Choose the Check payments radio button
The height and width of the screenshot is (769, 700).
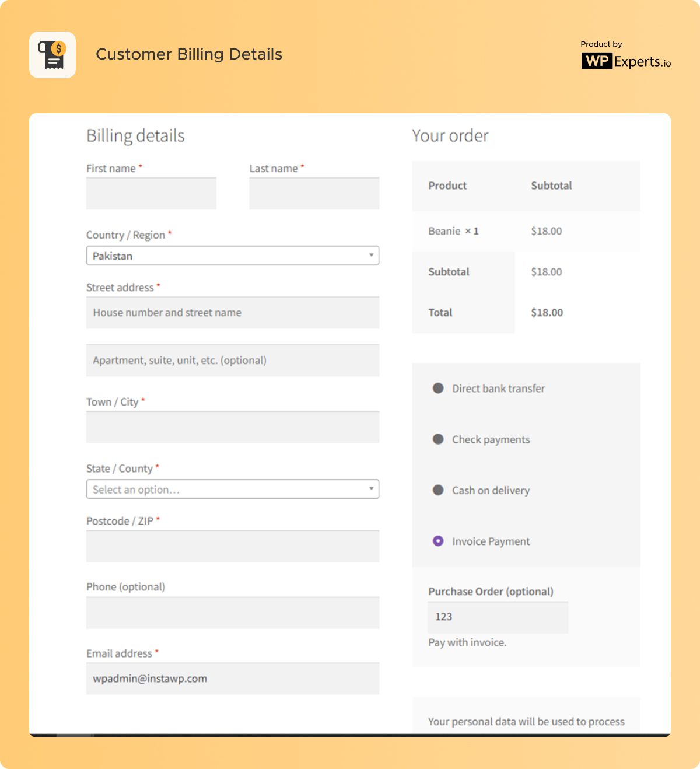[x=438, y=439]
